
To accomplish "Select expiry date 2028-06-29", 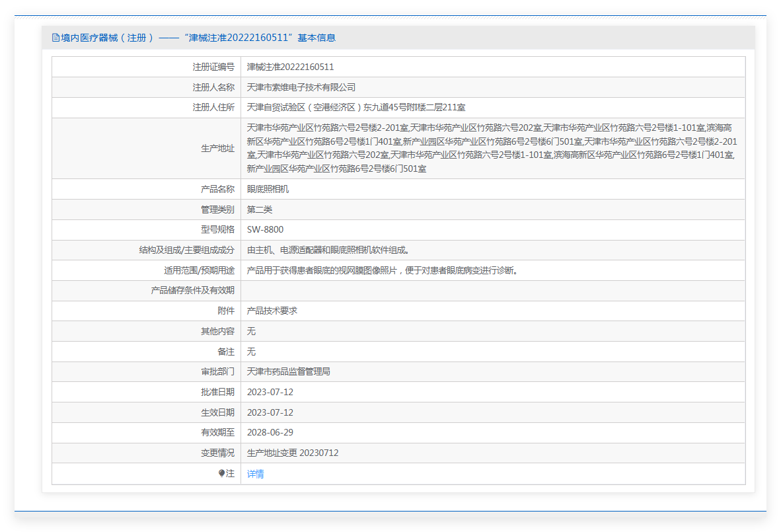I will coord(270,432).
